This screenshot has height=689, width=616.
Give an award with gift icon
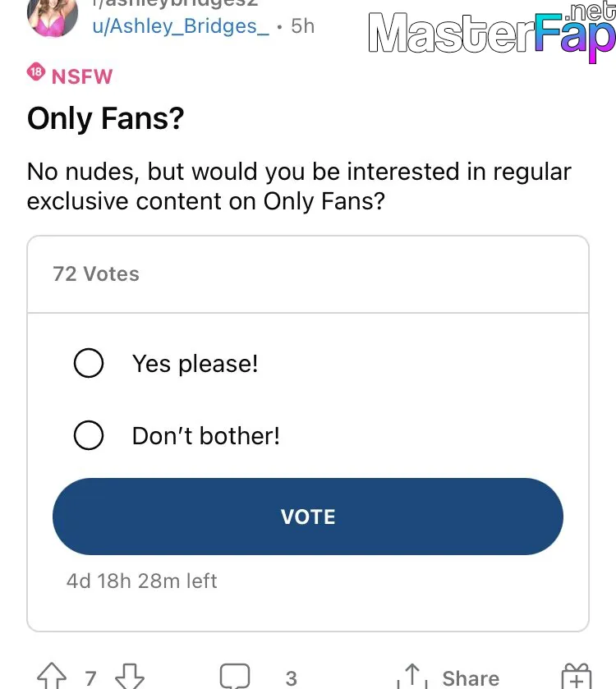[x=577, y=676]
